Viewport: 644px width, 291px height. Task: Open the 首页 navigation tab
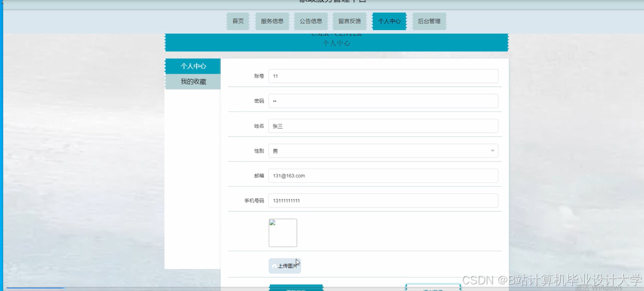pyautogui.click(x=238, y=21)
